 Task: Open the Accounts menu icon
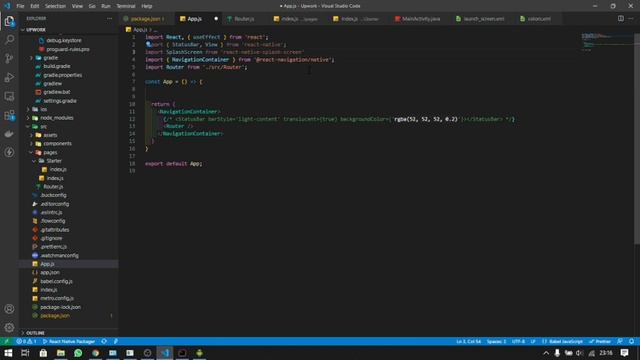pyautogui.click(x=9, y=309)
